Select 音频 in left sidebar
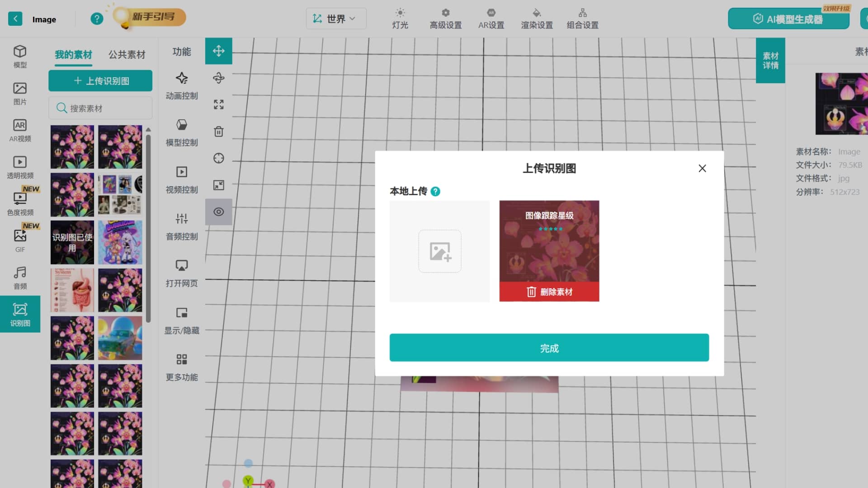The width and height of the screenshot is (868, 488). (20, 278)
